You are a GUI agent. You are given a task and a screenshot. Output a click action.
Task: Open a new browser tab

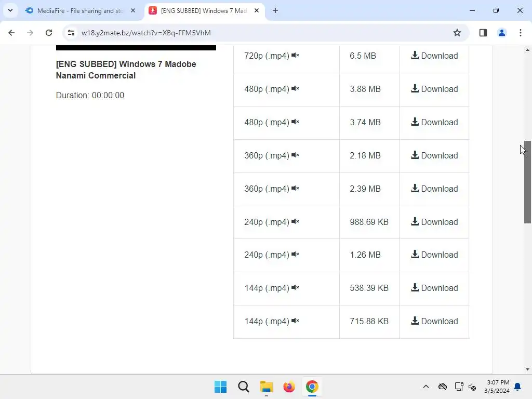(x=275, y=11)
